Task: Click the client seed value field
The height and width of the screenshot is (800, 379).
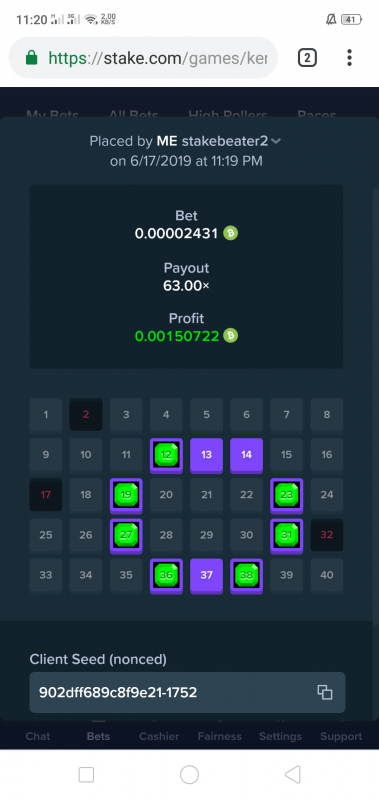Action: (x=187, y=692)
